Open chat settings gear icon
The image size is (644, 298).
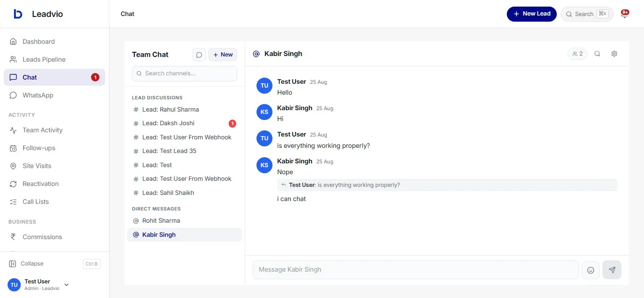click(x=614, y=54)
